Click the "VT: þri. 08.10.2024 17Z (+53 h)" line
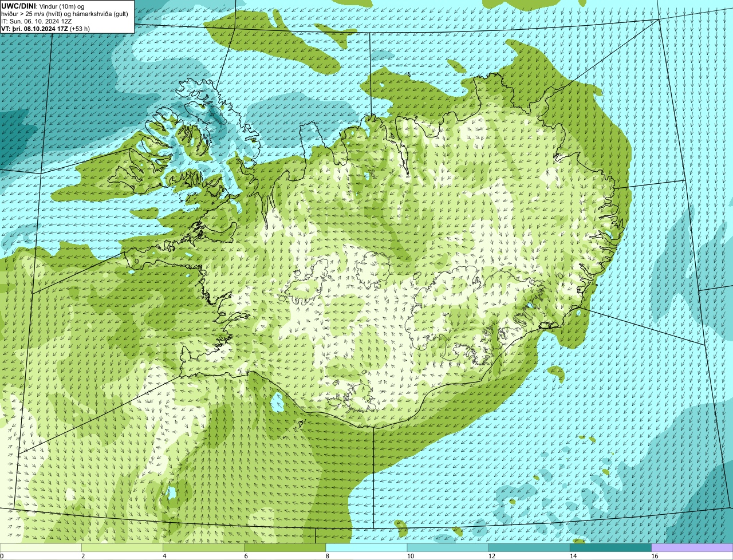The image size is (733, 560). pyautogui.click(x=45, y=29)
